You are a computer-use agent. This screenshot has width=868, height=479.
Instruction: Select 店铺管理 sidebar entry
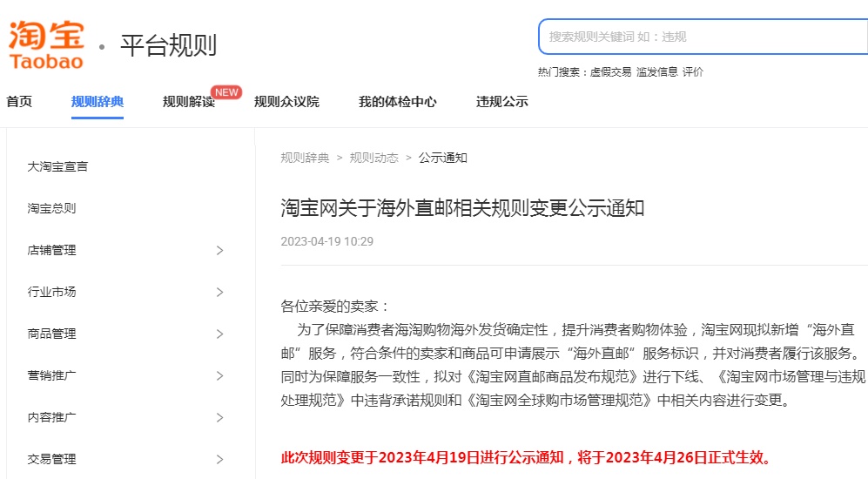pyautogui.click(x=51, y=250)
